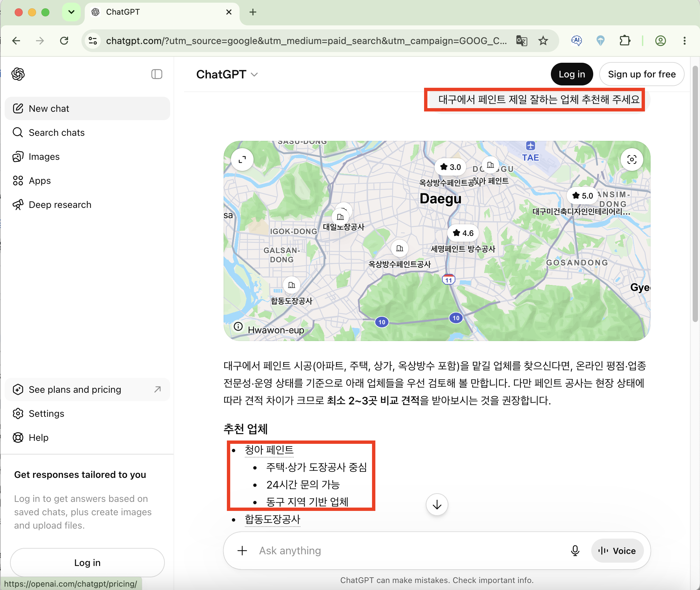This screenshot has width=700, height=590.
Task: Jump to bottom with the down arrow button
Action: (x=437, y=505)
